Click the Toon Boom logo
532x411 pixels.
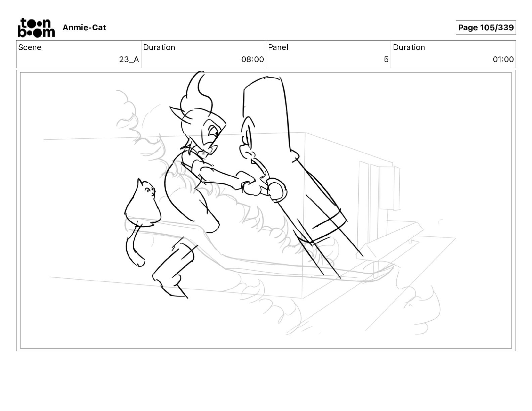pyautogui.click(x=36, y=28)
